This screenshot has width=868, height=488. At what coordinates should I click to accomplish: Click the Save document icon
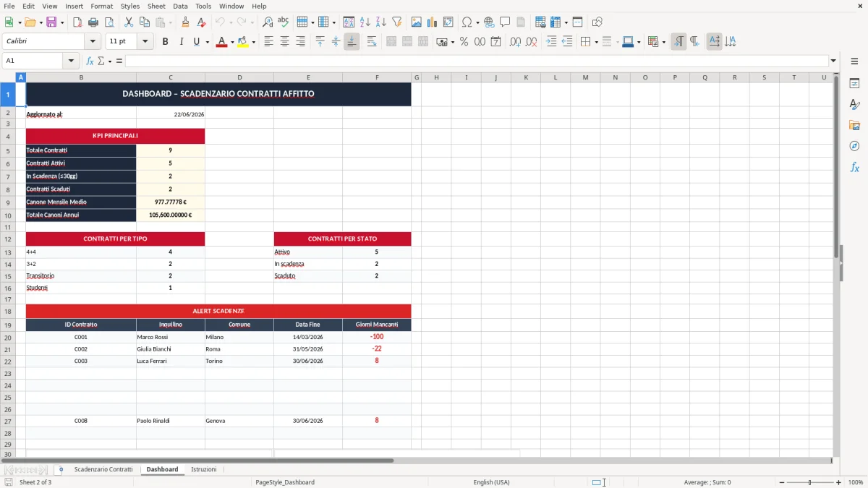point(51,22)
